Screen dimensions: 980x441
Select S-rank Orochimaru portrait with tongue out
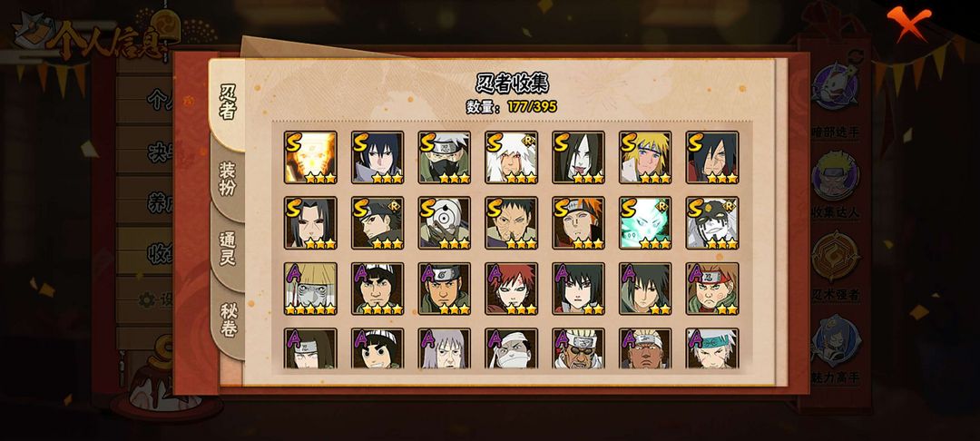click(x=578, y=157)
